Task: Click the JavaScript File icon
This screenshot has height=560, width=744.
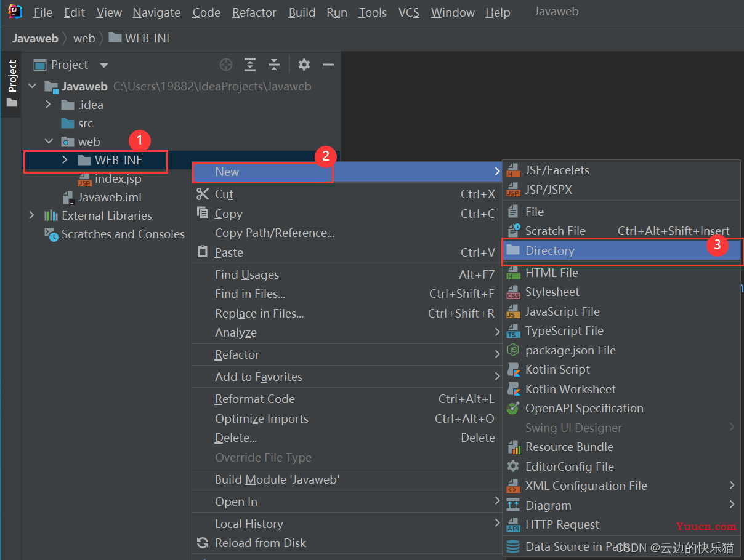Action: [x=513, y=311]
